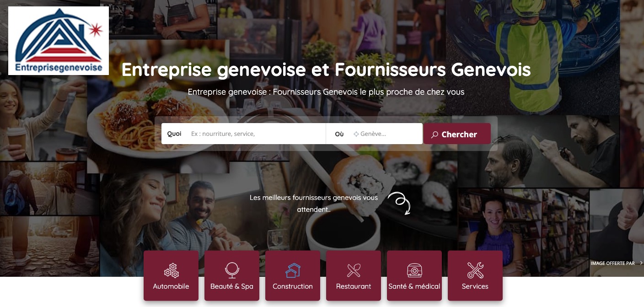Open the Beauté & Spa category label
644x307 pixels.
click(232, 286)
